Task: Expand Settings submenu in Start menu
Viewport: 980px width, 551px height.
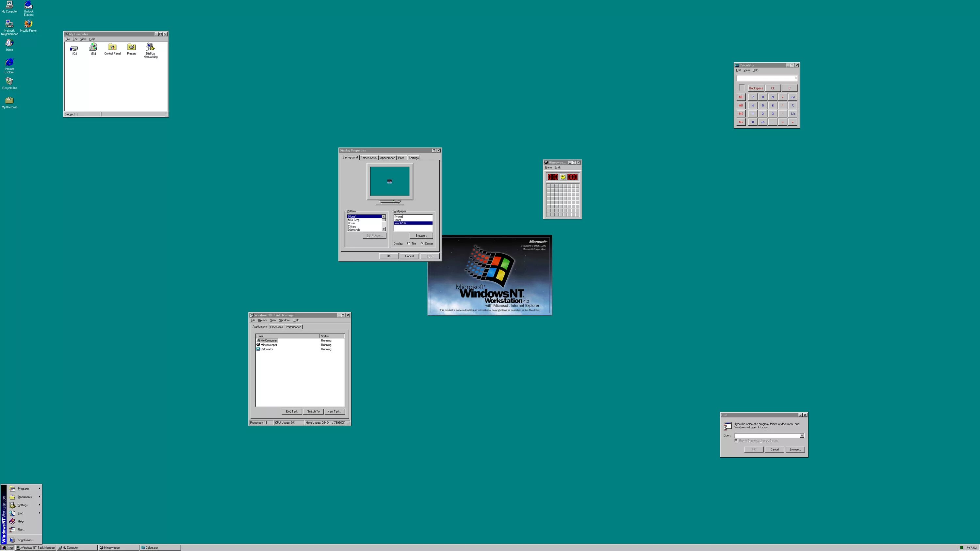Action: click(23, 505)
